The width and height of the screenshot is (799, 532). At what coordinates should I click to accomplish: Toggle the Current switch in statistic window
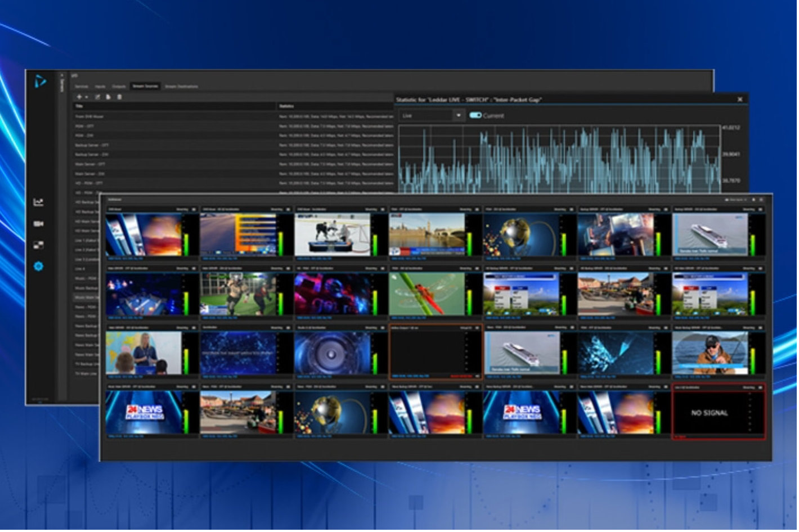(x=475, y=115)
